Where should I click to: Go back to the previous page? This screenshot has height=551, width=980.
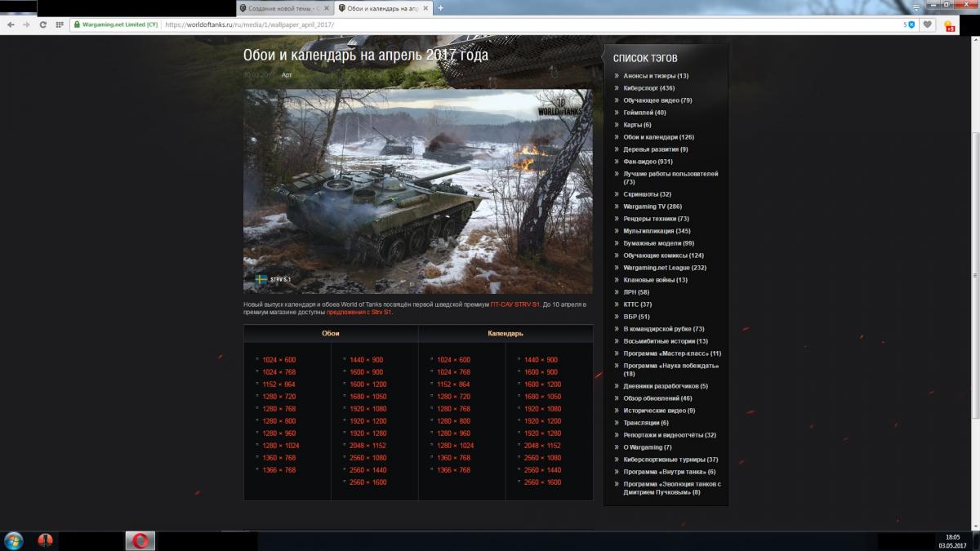point(11,24)
